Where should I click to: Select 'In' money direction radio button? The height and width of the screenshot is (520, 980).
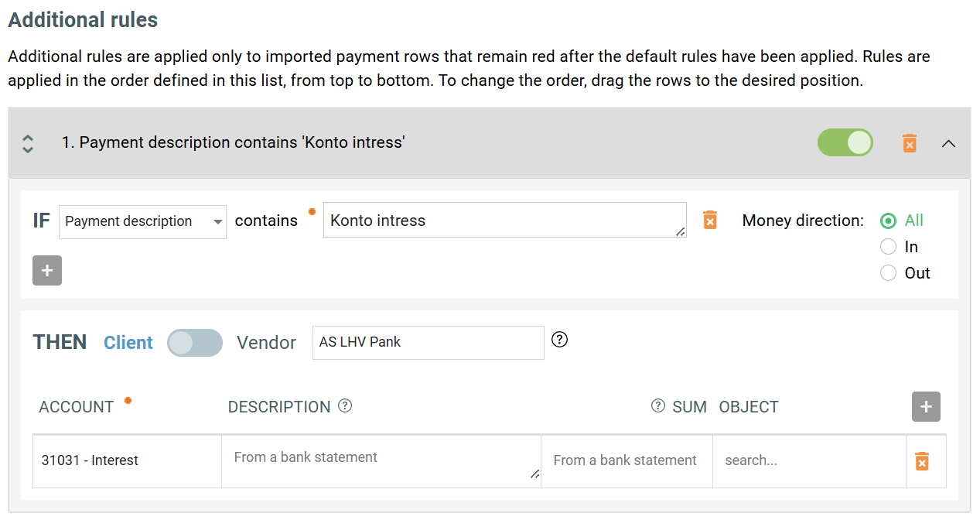[x=889, y=247]
